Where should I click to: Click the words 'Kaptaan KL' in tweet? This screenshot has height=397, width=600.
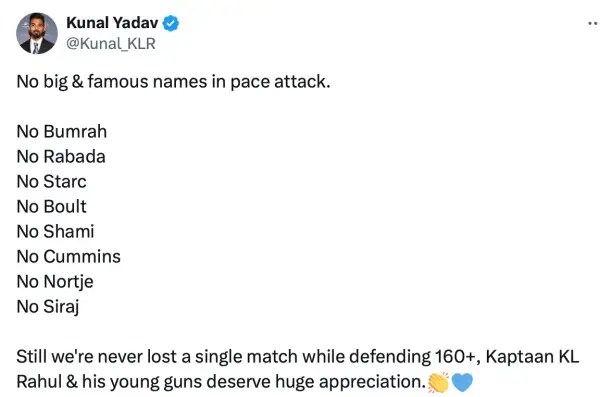(x=532, y=357)
